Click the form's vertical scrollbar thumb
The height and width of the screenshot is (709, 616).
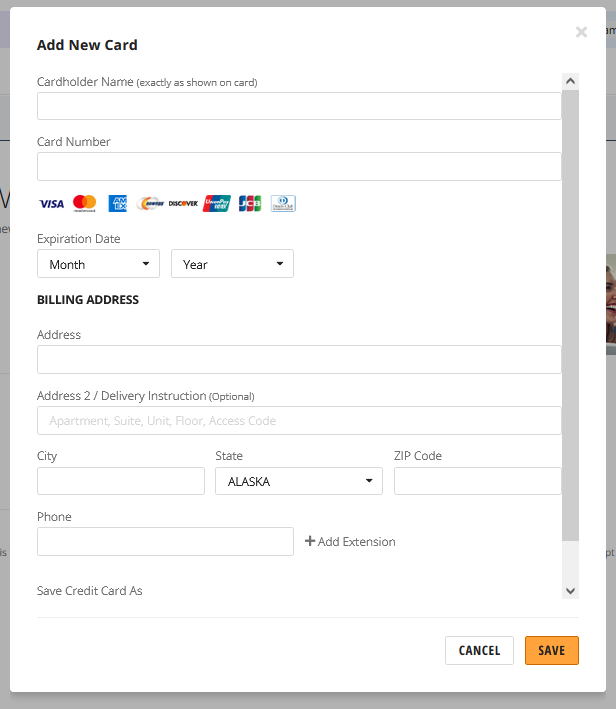click(570, 315)
